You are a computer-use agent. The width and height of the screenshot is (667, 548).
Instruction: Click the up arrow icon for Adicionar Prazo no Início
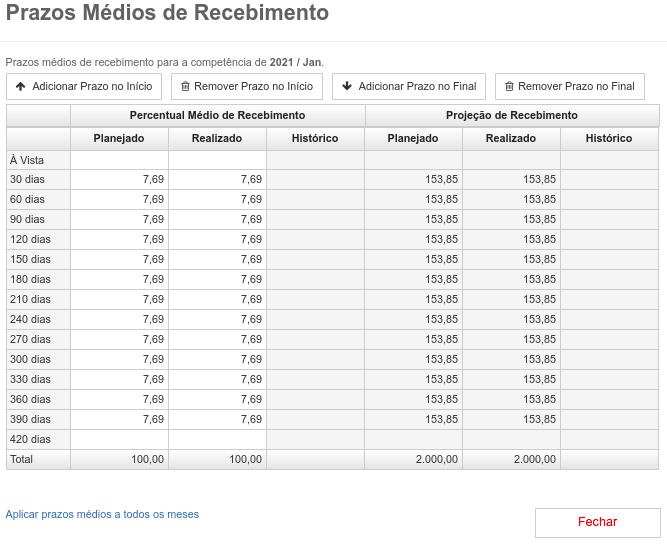click(20, 86)
